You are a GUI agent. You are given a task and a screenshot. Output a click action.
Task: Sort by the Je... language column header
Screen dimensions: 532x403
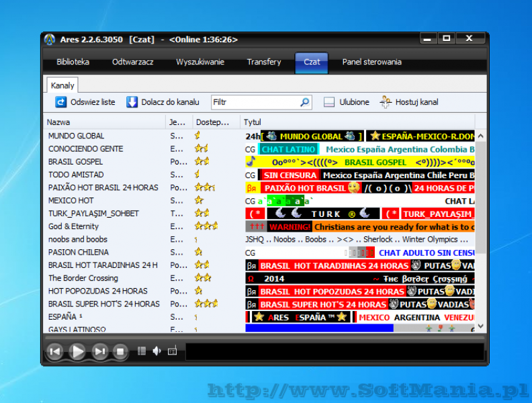(x=179, y=122)
